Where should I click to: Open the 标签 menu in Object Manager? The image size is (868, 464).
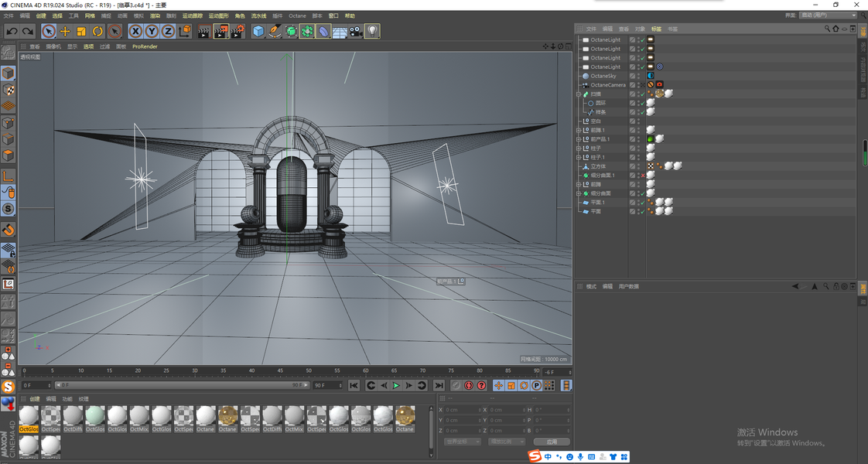pos(656,29)
